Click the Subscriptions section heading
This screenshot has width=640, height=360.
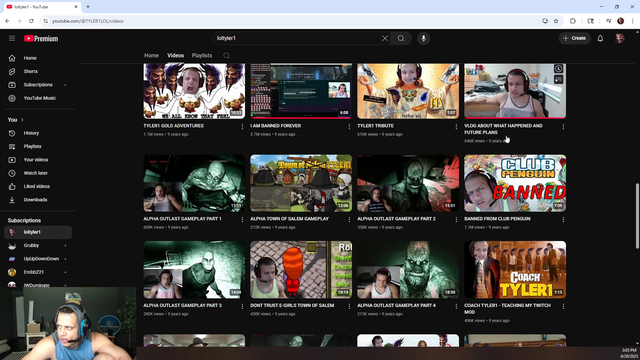click(24, 220)
